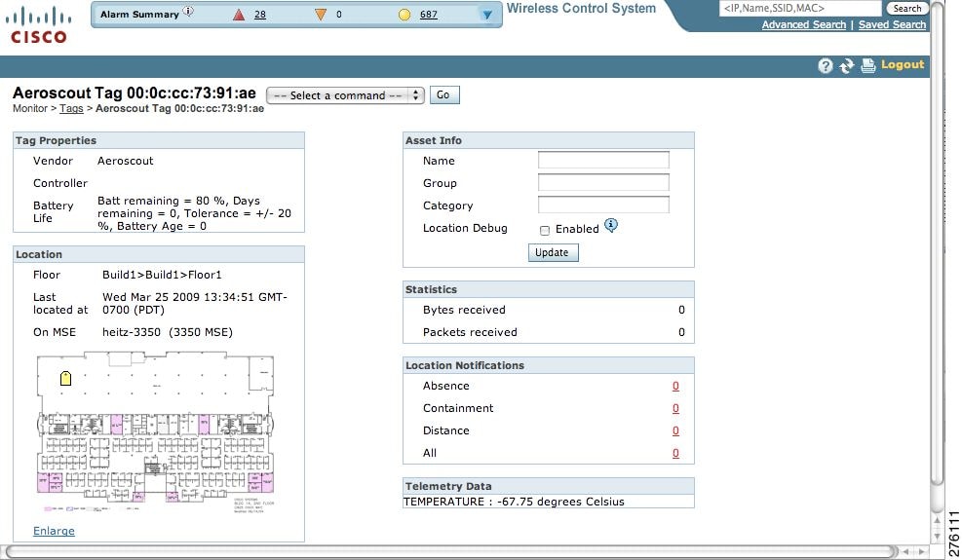Expand the Alarm Summary dropdown arrow
Viewport: 962px width, 560px height.
[487, 15]
